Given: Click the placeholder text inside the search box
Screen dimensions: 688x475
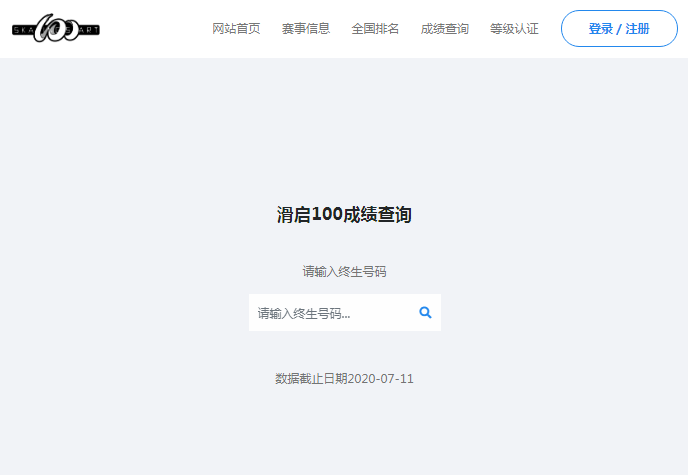Looking at the screenshot, I should [304, 313].
